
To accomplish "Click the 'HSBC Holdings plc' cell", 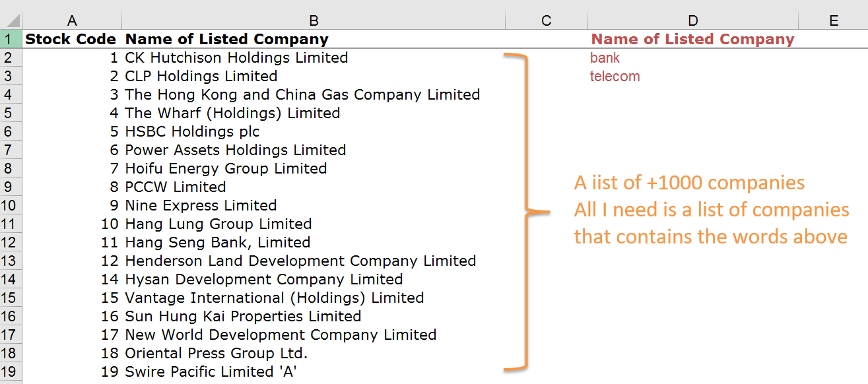I will click(192, 131).
